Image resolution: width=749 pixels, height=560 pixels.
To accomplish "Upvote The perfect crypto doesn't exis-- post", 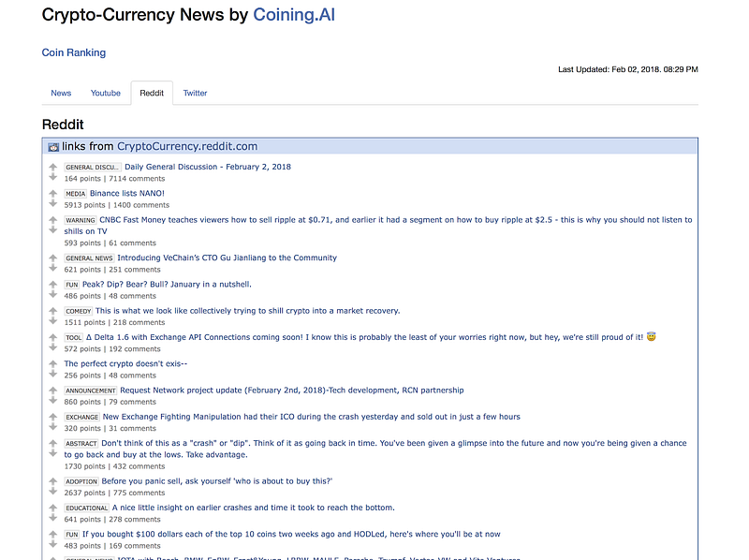I will (x=53, y=364).
